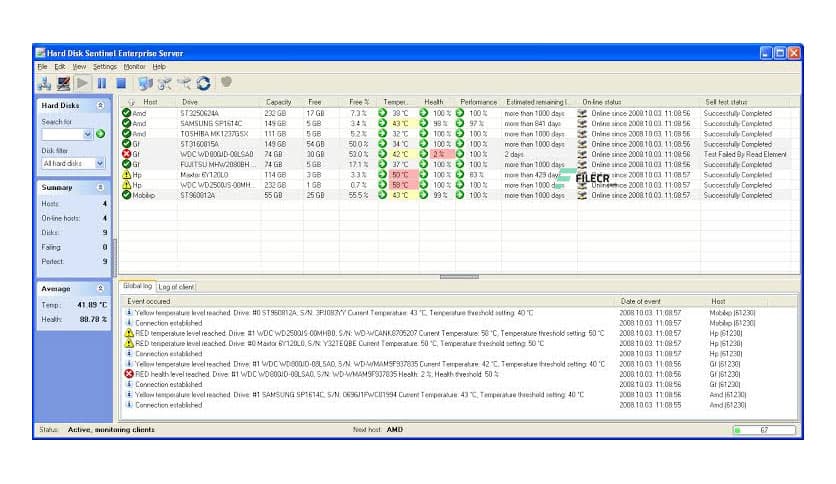Collapse the Hard Disks panel

coord(100,106)
